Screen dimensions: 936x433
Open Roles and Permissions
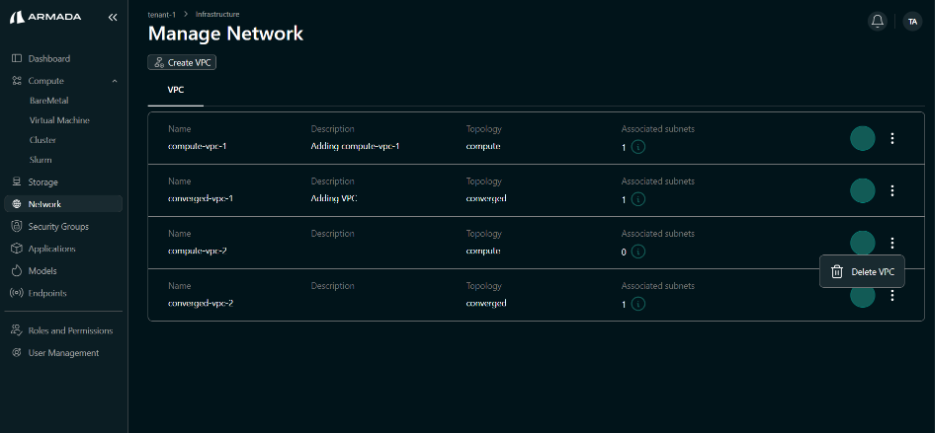[x=70, y=330]
